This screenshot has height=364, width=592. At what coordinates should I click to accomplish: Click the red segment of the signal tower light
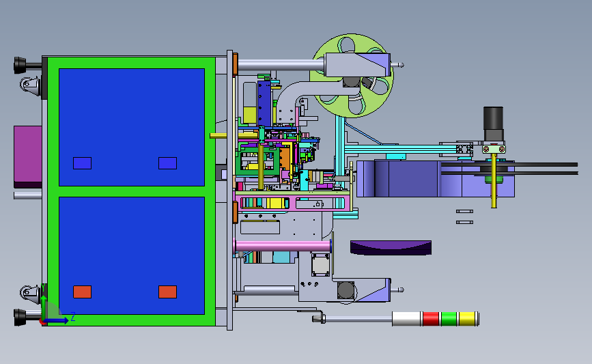point(431,319)
